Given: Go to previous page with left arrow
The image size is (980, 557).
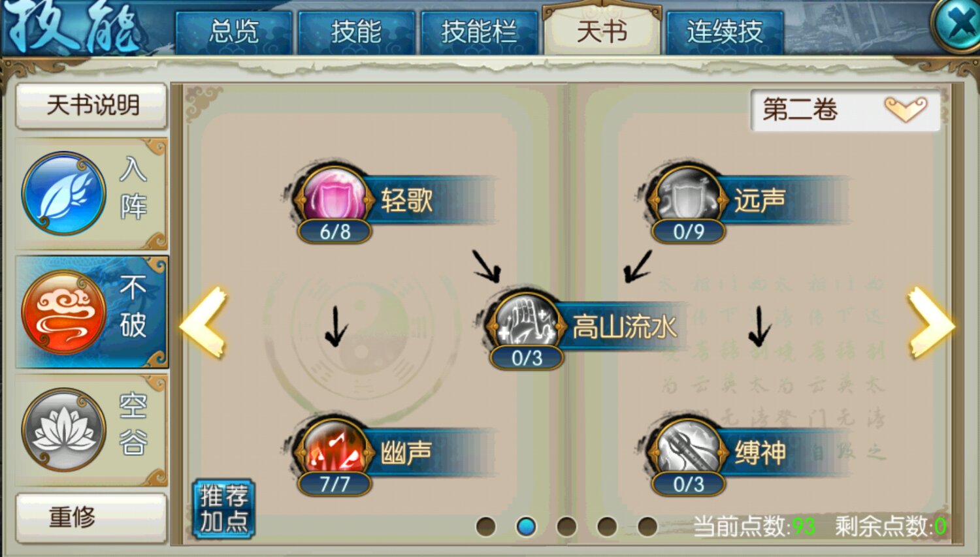Looking at the screenshot, I should pyautogui.click(x=204, y=323).
